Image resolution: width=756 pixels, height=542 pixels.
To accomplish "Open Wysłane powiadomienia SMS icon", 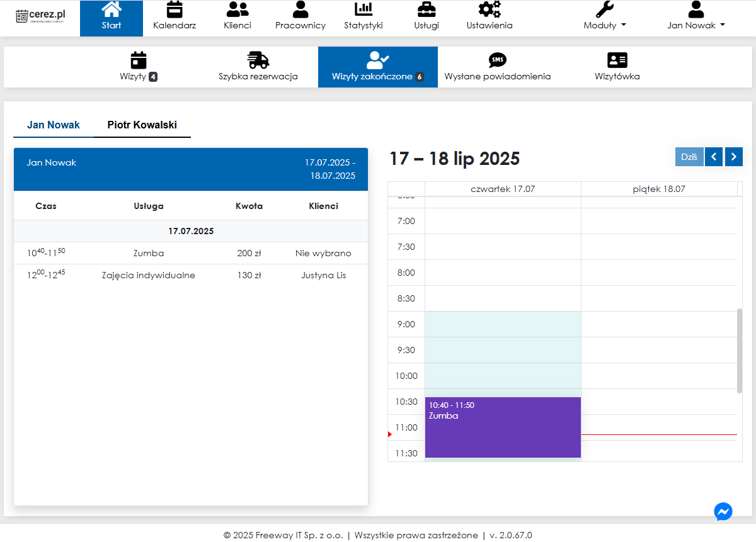I will [x=498, y=60].
